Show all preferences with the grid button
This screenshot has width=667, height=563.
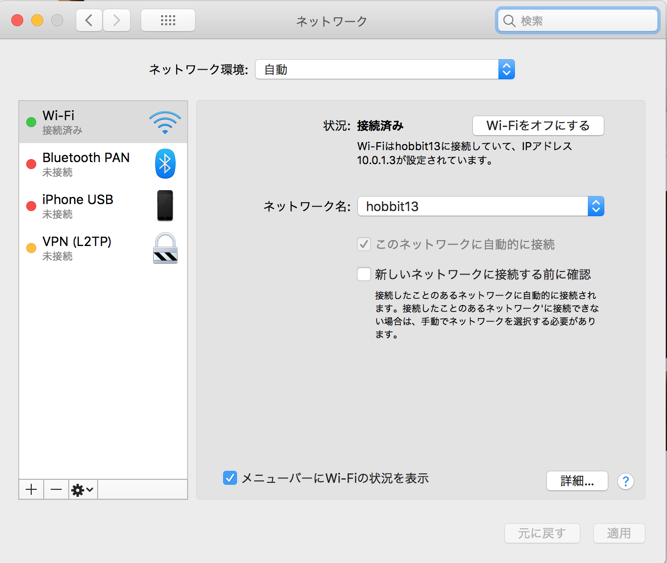(168, 20)
